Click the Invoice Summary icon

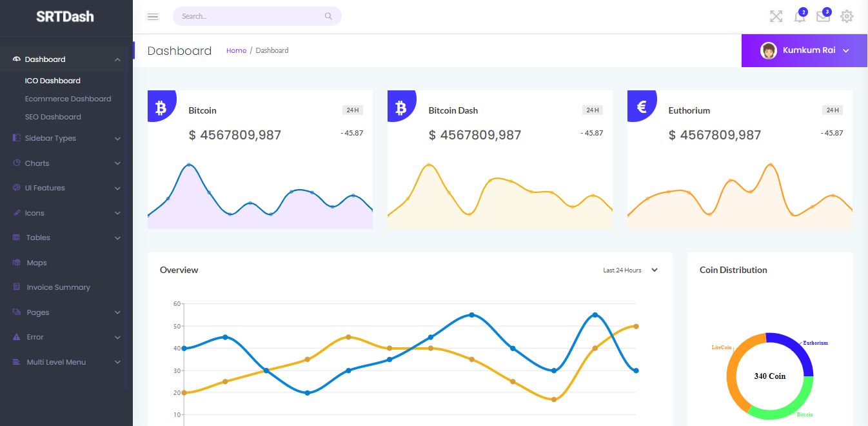click(17, 287)
